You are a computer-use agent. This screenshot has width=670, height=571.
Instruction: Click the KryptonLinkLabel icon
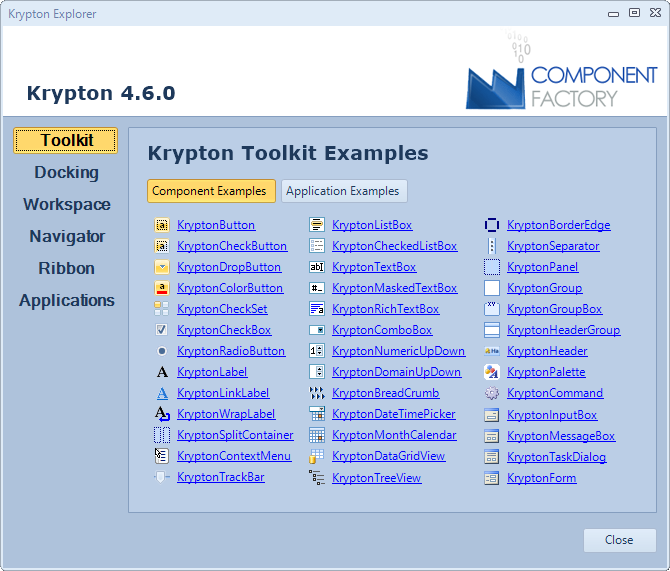(x=162, y=393)
